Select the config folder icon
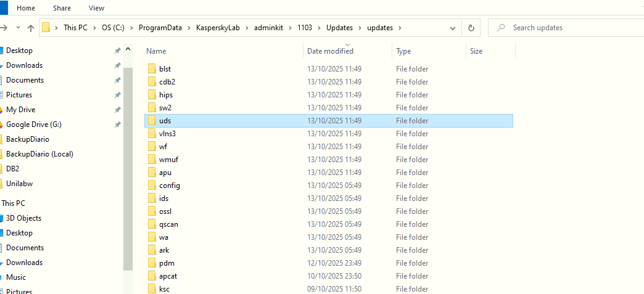 point(152,185)
